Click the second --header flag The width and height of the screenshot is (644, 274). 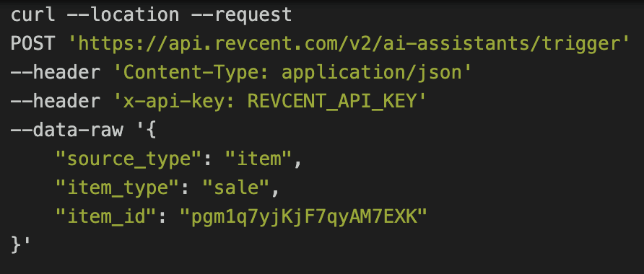tap(55, 102)
